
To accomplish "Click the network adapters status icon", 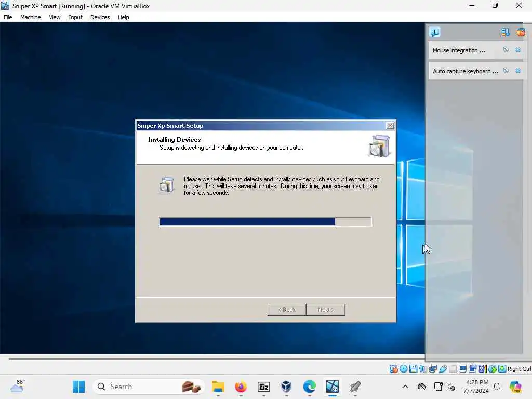I will pos(433,369).
